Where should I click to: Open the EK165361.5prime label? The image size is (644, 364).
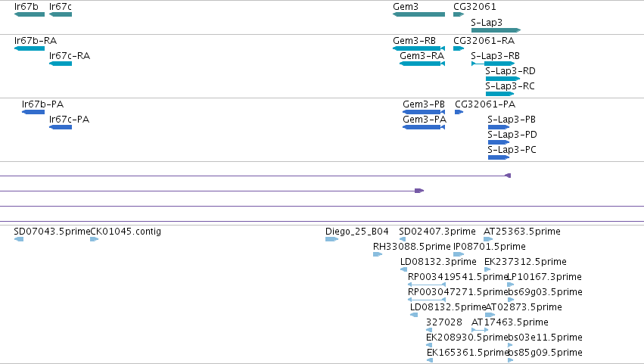click(468, 353)
